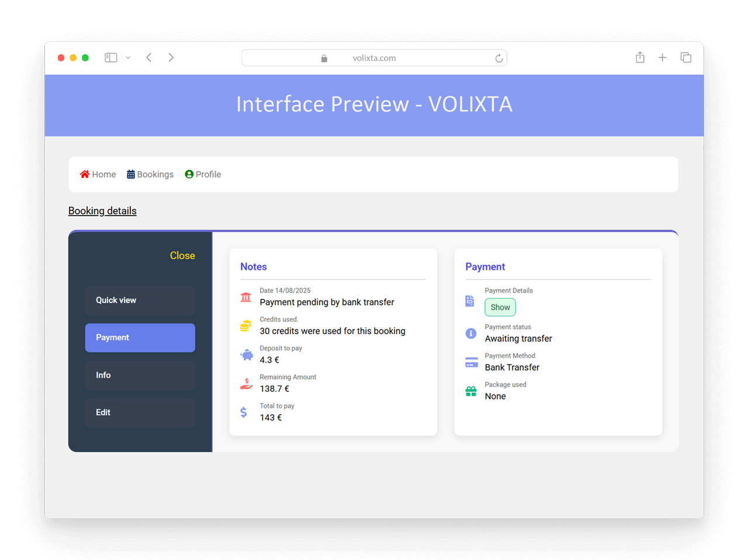The width and height of the screenshot is (748, 560).
Task: Click the volixta.com address field
Action: click(x=374, y=58)
